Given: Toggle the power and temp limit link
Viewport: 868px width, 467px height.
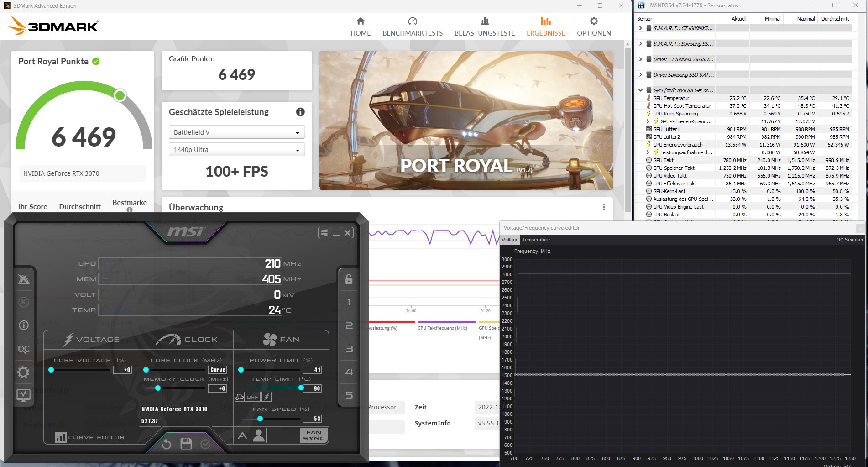Looking at the screenshot, I should click(x=240, y=397).
